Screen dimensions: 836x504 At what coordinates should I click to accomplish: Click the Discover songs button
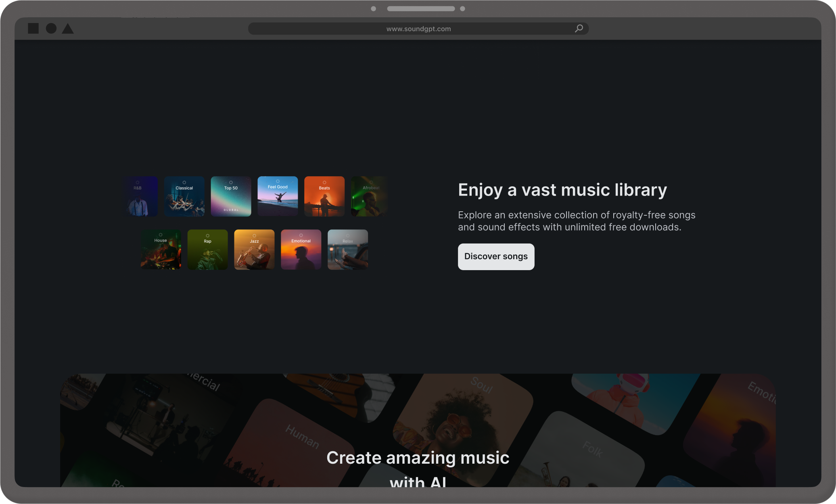(496, 256)
